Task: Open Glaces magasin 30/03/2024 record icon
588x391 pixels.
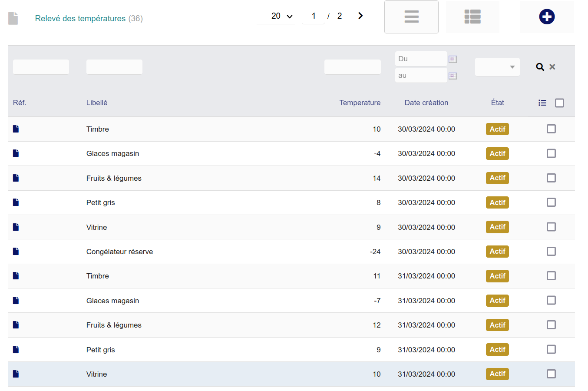Action: pos(16,153)
